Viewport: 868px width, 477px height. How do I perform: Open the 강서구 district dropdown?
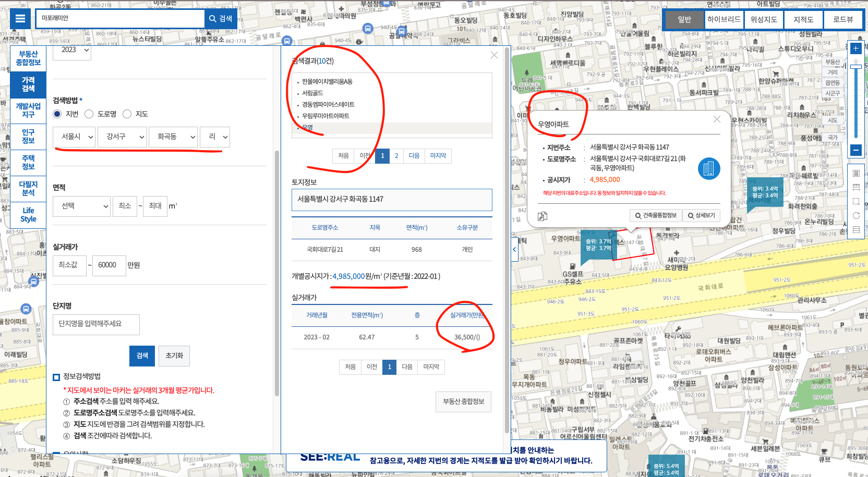click(x=122, y=137)
